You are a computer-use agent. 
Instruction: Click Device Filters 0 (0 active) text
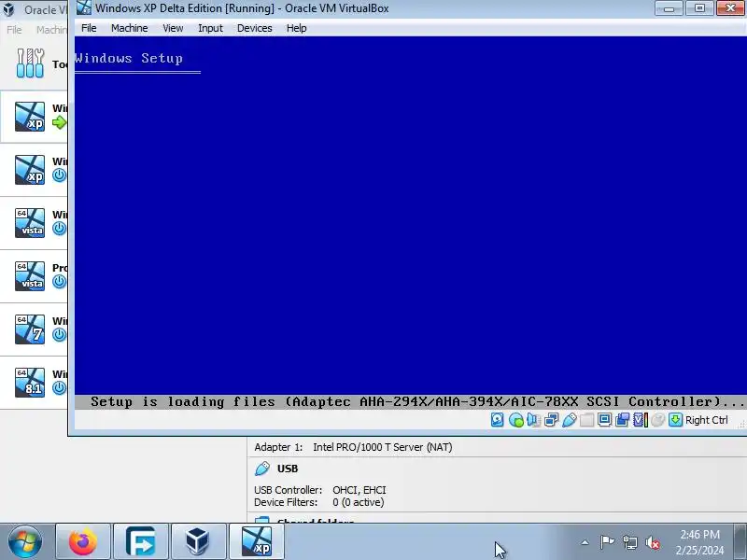pos(318,502)
